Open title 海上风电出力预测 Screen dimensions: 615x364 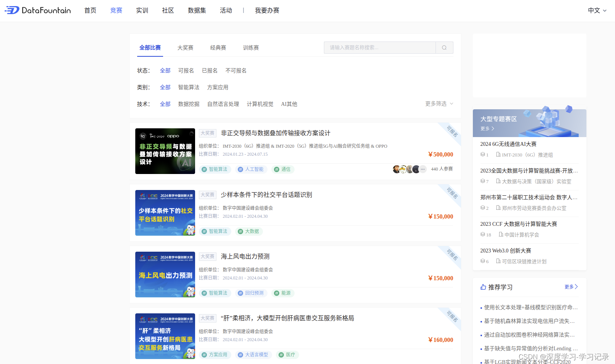point(245,256)
